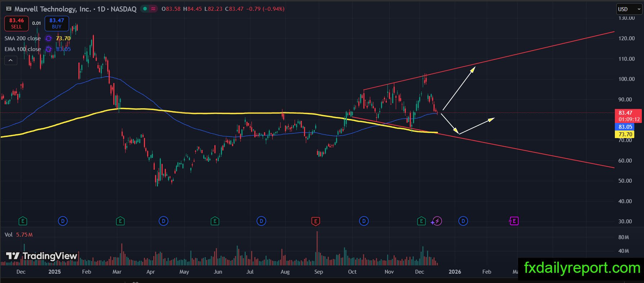
Task: Open the dividend marker between Jul and Aug
Action: 261,221
